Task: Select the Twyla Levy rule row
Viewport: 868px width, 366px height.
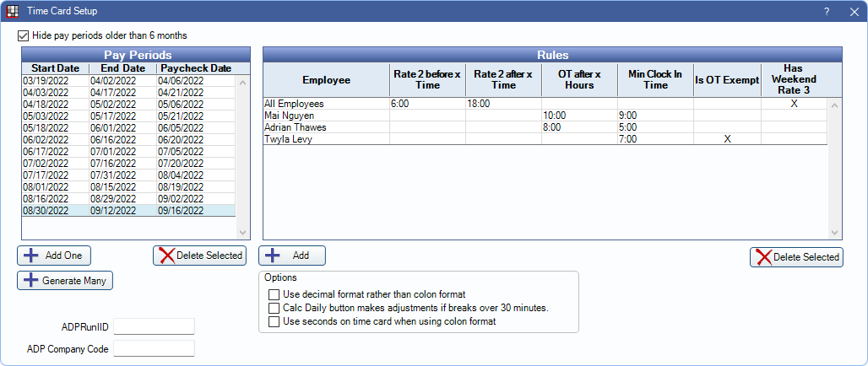Action: pyautogui.click(x=325, y=139)
